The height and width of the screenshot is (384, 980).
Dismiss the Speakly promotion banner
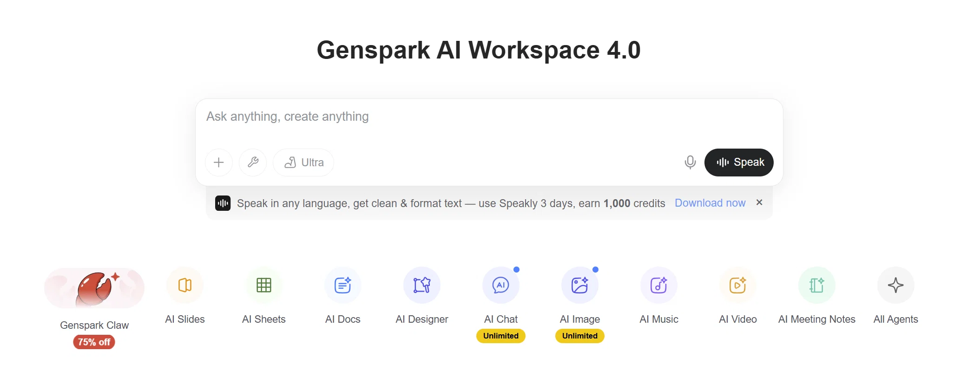tap(759, 202)
